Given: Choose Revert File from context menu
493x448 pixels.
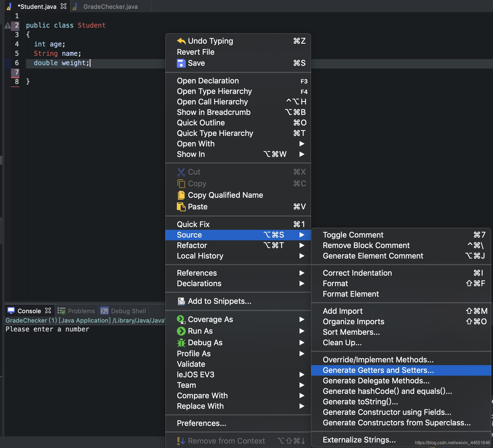Looking at the screenshot, I should pos(238,52).
